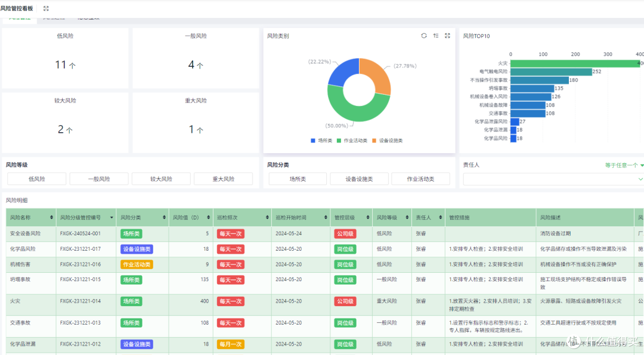This screenshot has width=644, height=355.
Task: Open the 责任人 selection combo box
Action: click(x=553, y=179)
